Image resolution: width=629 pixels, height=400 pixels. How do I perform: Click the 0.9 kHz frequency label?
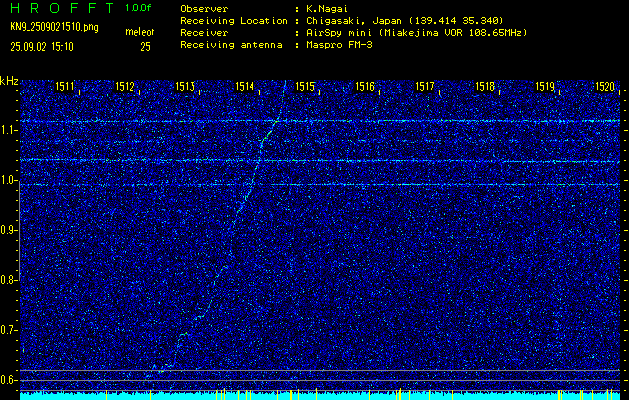click(x=8, y=230)
